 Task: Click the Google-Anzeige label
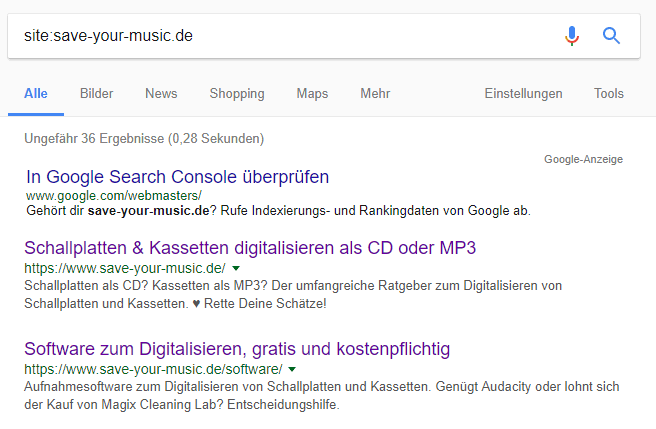[x=583, y=159]
